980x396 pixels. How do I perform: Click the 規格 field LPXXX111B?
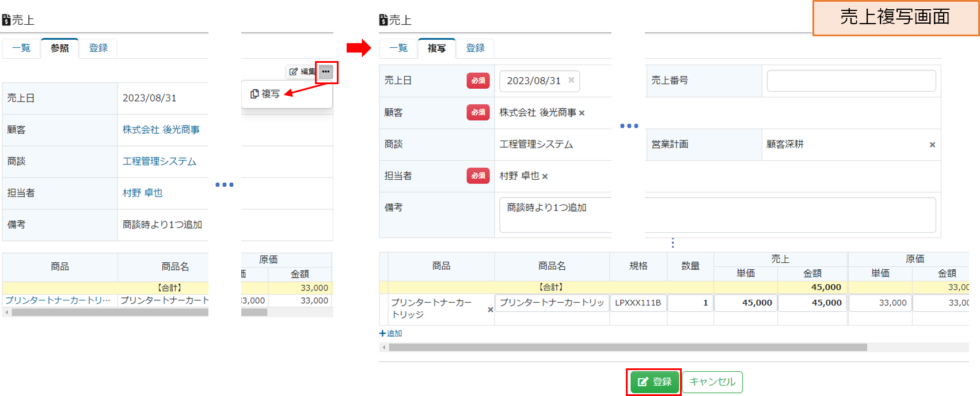click(x=638, y=303)
